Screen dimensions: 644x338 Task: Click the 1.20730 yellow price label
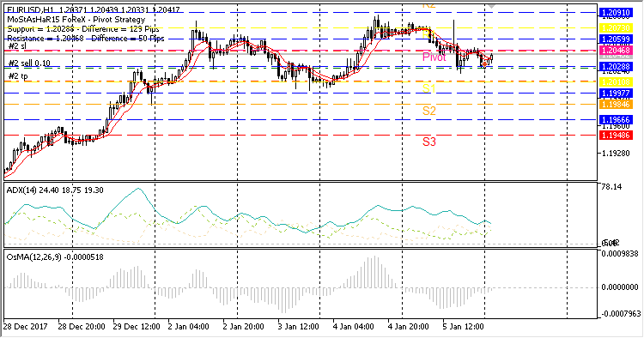[x=616, y=28]
